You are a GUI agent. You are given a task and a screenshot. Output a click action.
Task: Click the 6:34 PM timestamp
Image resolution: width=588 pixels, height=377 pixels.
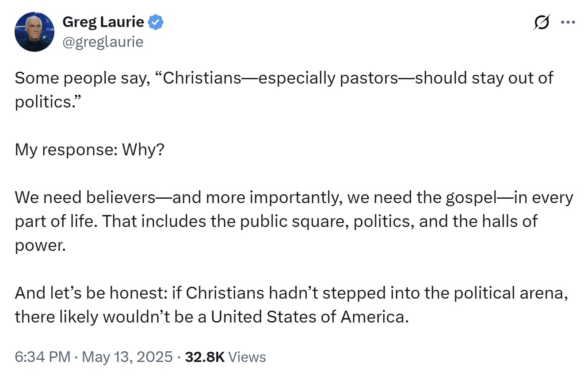(42, 357)
